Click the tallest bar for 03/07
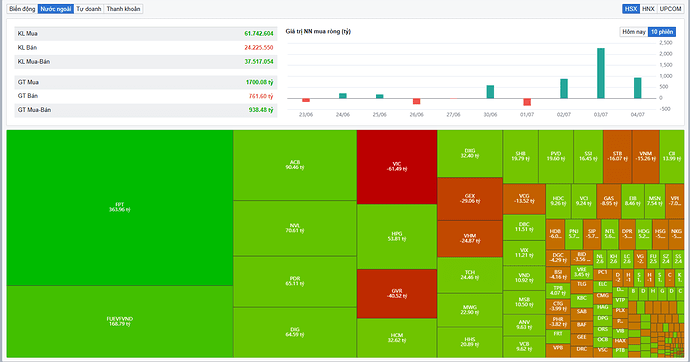Screen dimensions: 690x362 [x=600, y=73]
